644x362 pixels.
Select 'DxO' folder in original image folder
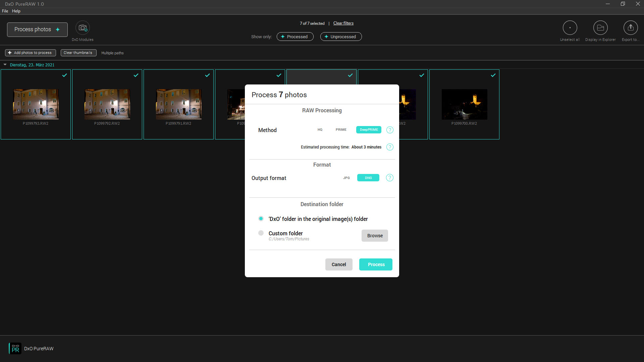[x=261, y=219]
